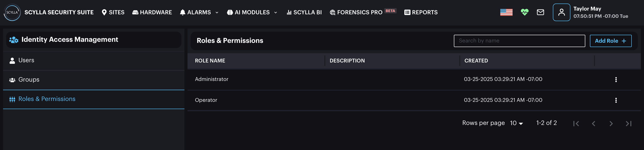Open Administrator row three-dot menu
644x150 pixels.
616,80
